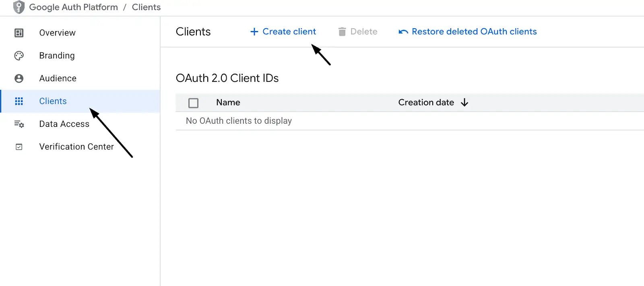
Task: Click the Verification Center checkmark icon
Action: tap(19, 147)
